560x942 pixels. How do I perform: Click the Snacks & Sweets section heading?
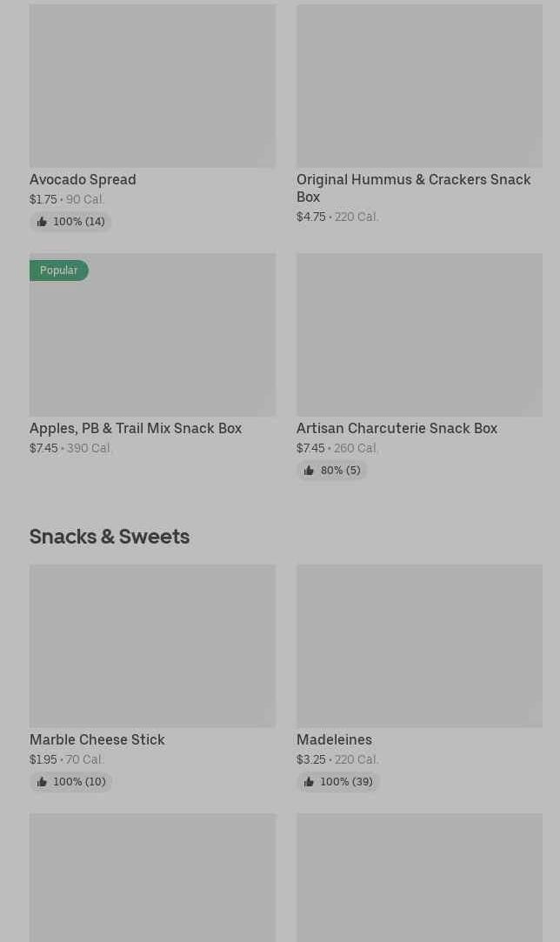pos(110,536)
